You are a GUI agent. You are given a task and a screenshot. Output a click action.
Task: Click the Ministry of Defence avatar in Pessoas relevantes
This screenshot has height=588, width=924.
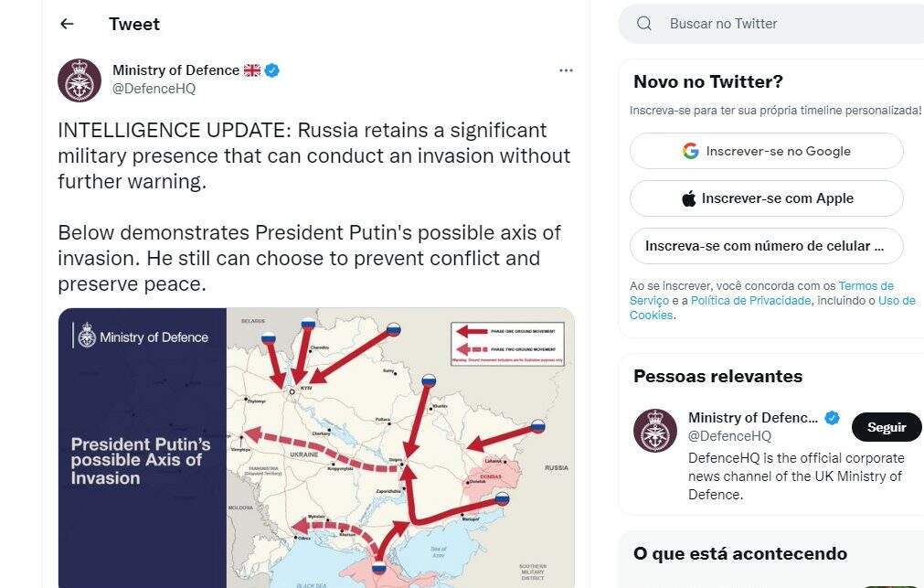coord(655,431)
